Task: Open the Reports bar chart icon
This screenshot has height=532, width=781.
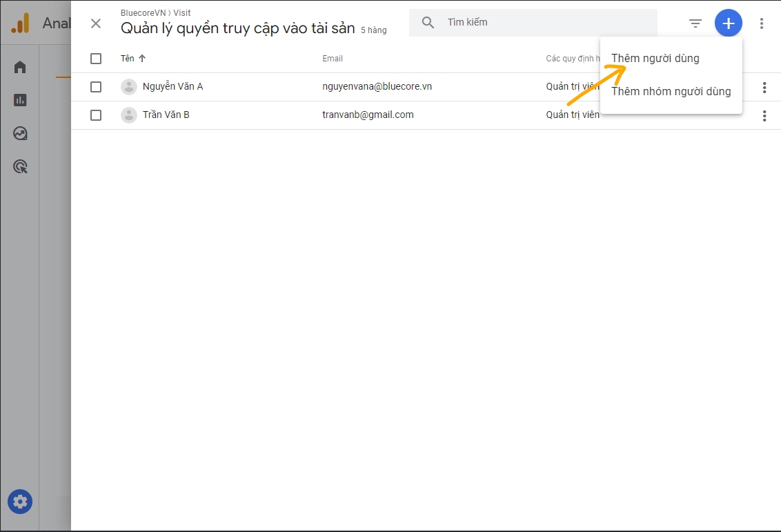Action: click(20, 100)
